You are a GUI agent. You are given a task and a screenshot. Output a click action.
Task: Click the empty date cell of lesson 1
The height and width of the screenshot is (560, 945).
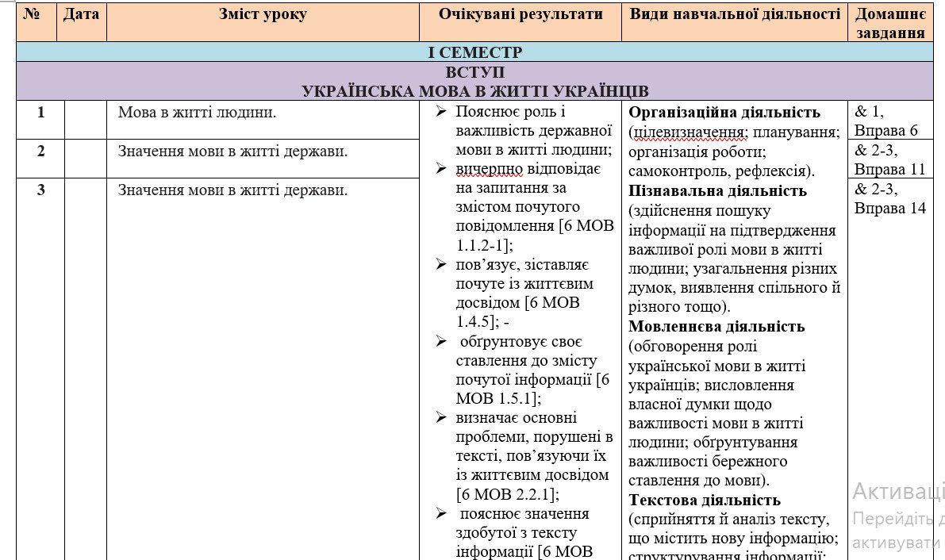(x=86, y=120)
